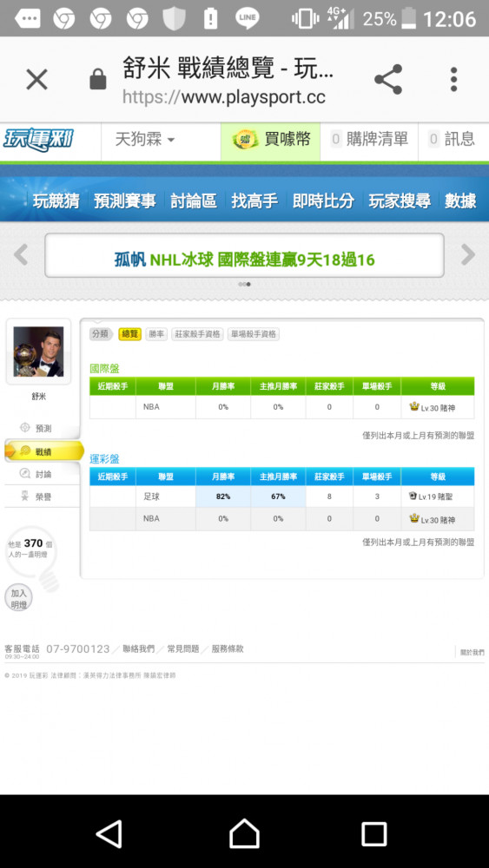Open the recent apps square button

tap(373, 833)
